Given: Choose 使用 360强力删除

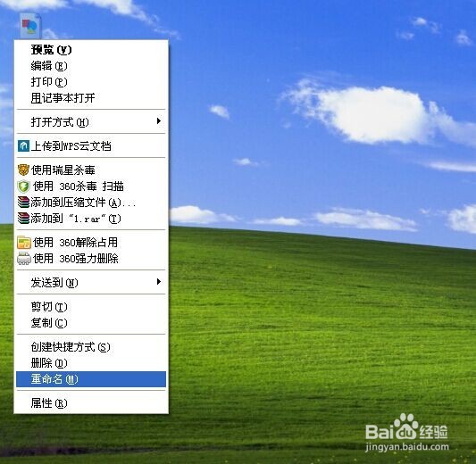Looking at the screenshot, I should (91, 259).
